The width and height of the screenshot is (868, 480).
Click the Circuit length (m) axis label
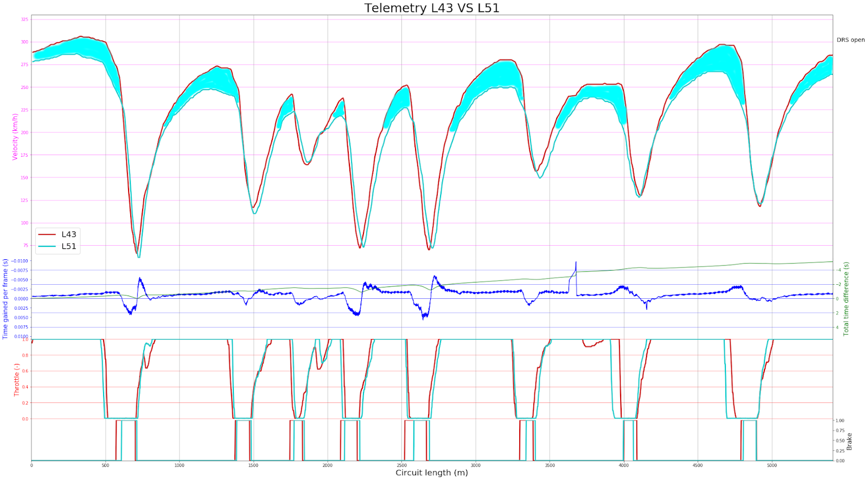pyautogui.click(x=432, y=473)
